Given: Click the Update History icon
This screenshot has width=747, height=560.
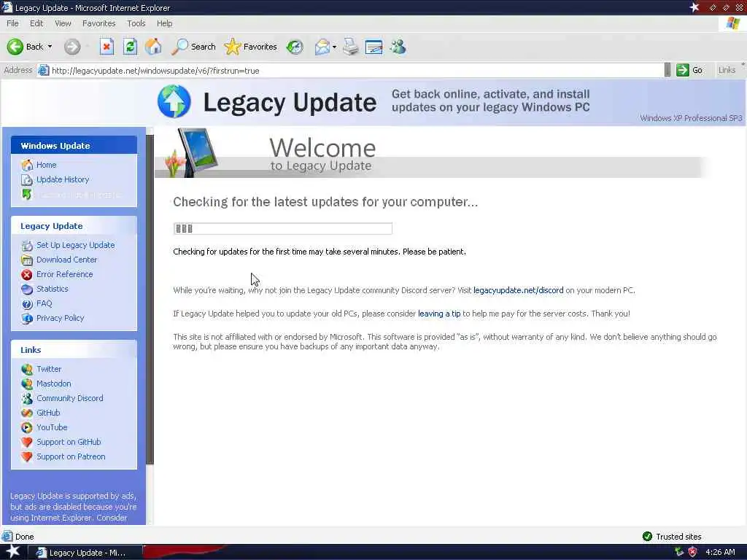Looking at the screenshot, I should tap(27, 179).
